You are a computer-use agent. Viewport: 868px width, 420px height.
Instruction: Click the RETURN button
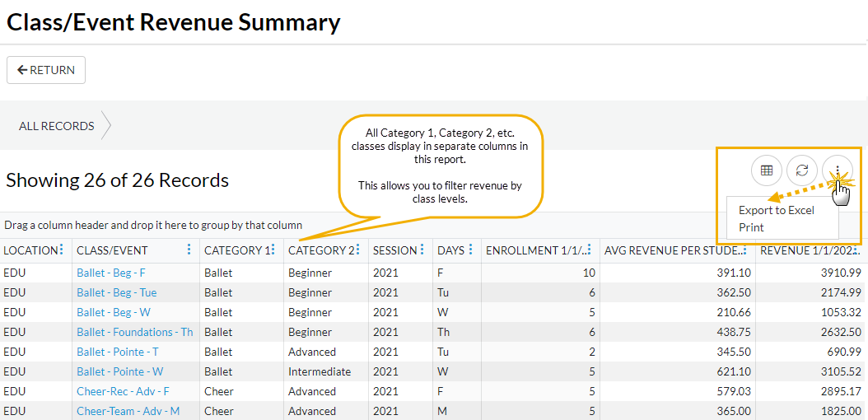coord(46,70)
